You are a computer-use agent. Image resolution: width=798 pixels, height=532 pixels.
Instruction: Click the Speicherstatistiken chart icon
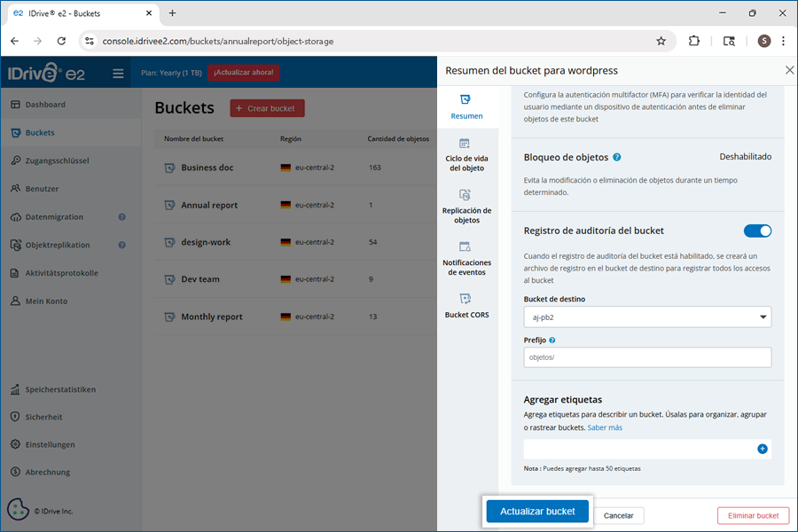(x=15, y=389)
